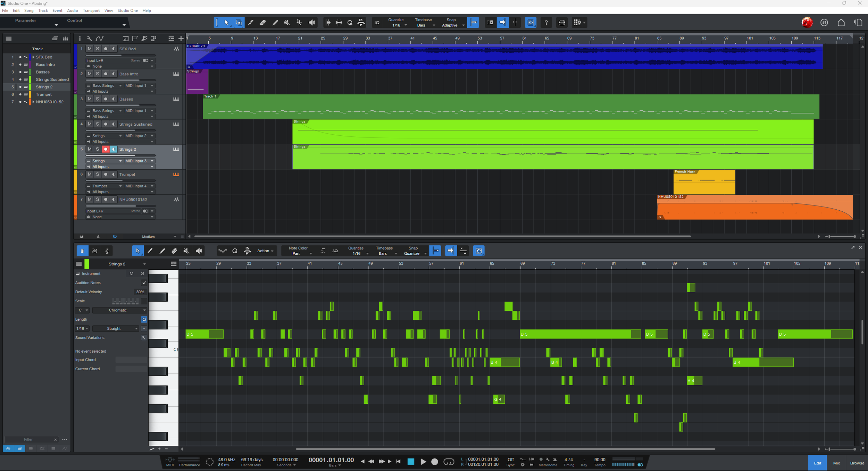Screen dimensions: 868x471
Task: Click the Browse button
Action: 857,463
